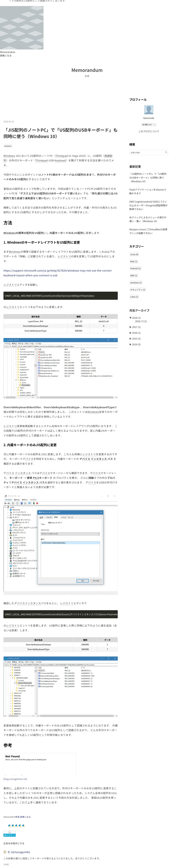The image size is (174, 868).
Task: Collapse the 2018 archive triangle
Action: tap(130, 318)
